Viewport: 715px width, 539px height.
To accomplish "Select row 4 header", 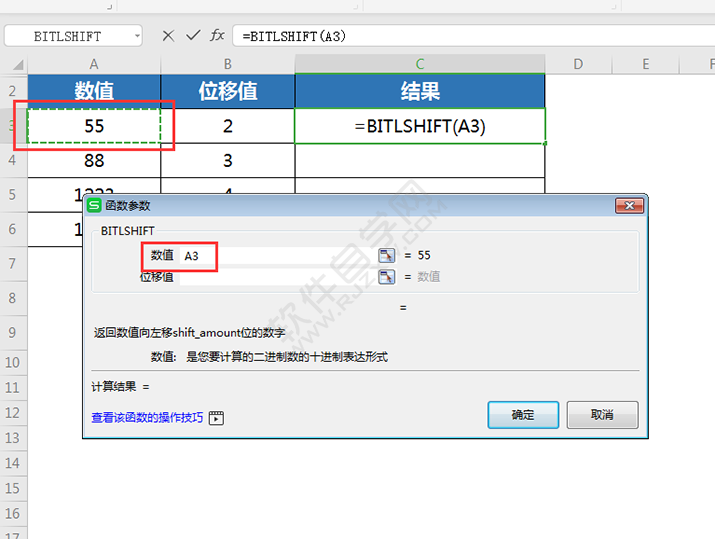I will pyautogui.click(x=13, y=161).
